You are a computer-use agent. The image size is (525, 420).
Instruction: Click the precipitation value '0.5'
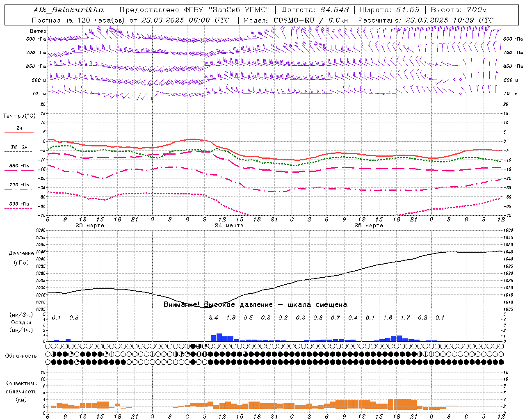click(x=248, y=317)
